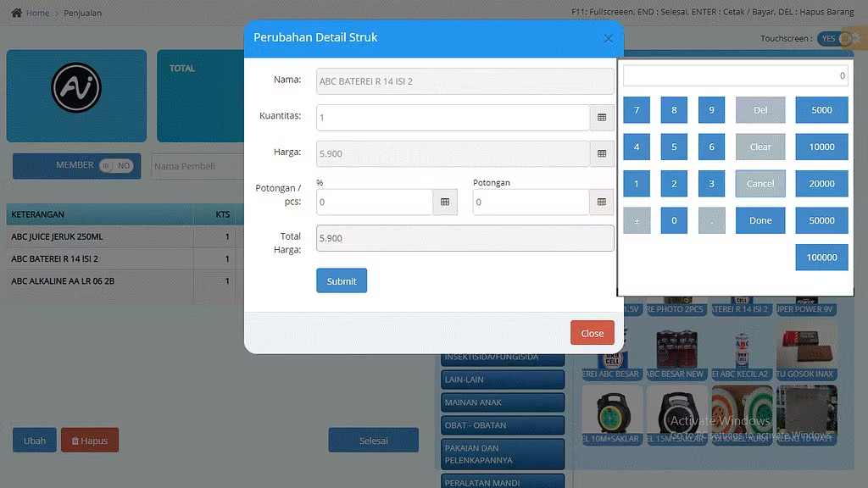The width and height of the screenshot is (868, 488).
Task: Open the OBAT - OBATAN category
Action: tap(503, 424)
